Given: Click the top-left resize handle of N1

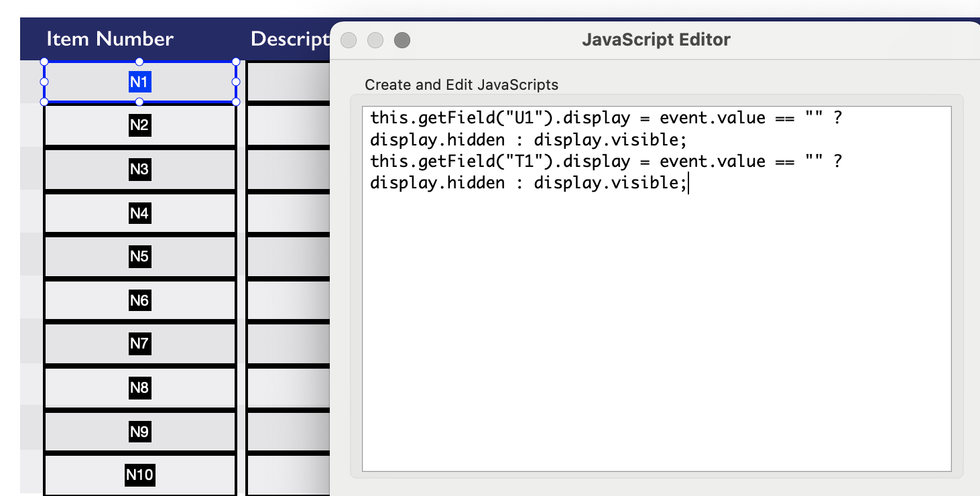Looking at the screenshot, I should click(x=44, y=62).
